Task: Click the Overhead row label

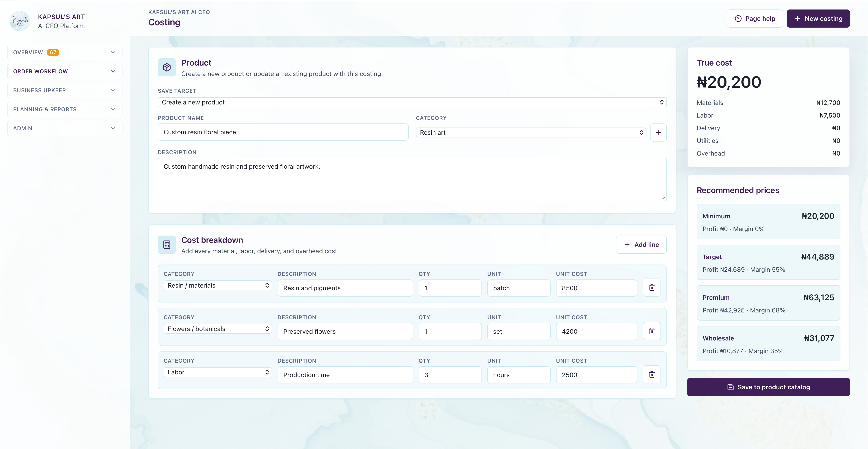Action: pyautogui.click(x=711, y=153)
